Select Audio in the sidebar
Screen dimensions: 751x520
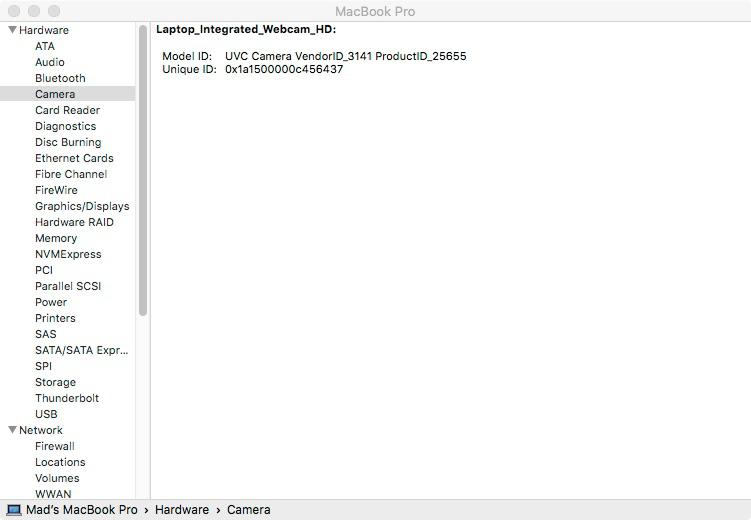50,62
